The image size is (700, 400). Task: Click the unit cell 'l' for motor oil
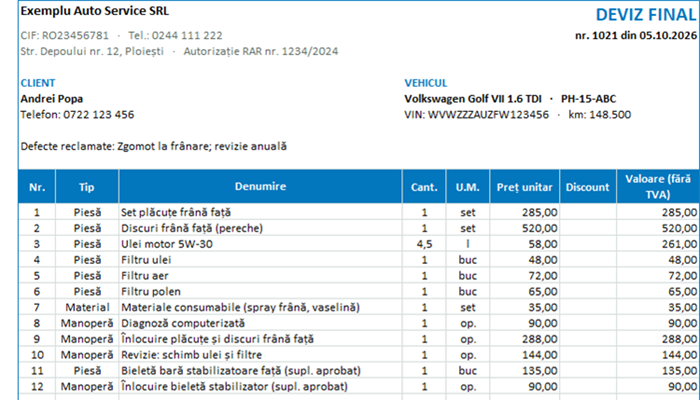pos(467,244)
